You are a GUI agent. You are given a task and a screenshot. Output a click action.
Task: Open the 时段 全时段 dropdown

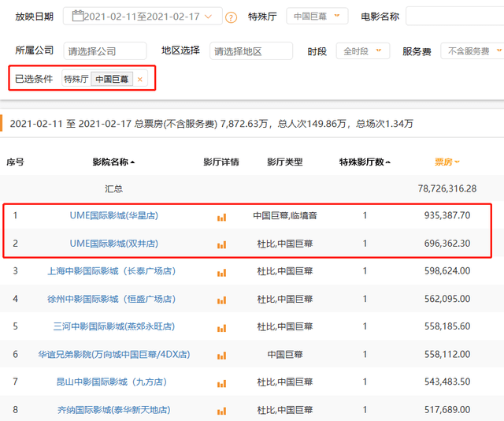[x=363, y=51]
